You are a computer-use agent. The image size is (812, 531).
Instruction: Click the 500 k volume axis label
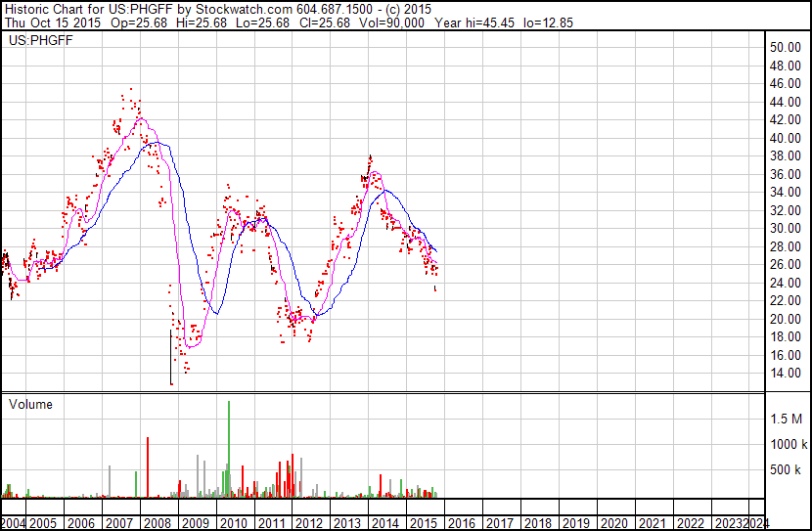[786, 470]
